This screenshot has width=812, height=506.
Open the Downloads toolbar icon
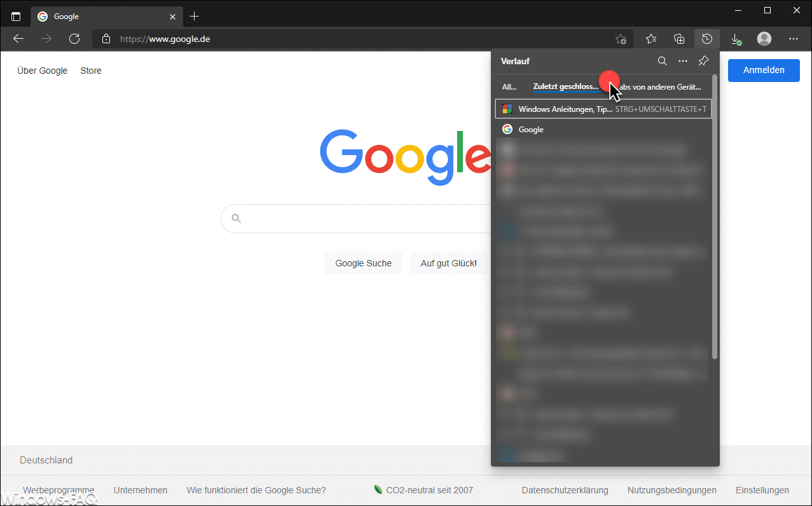[x=736, y=39]
